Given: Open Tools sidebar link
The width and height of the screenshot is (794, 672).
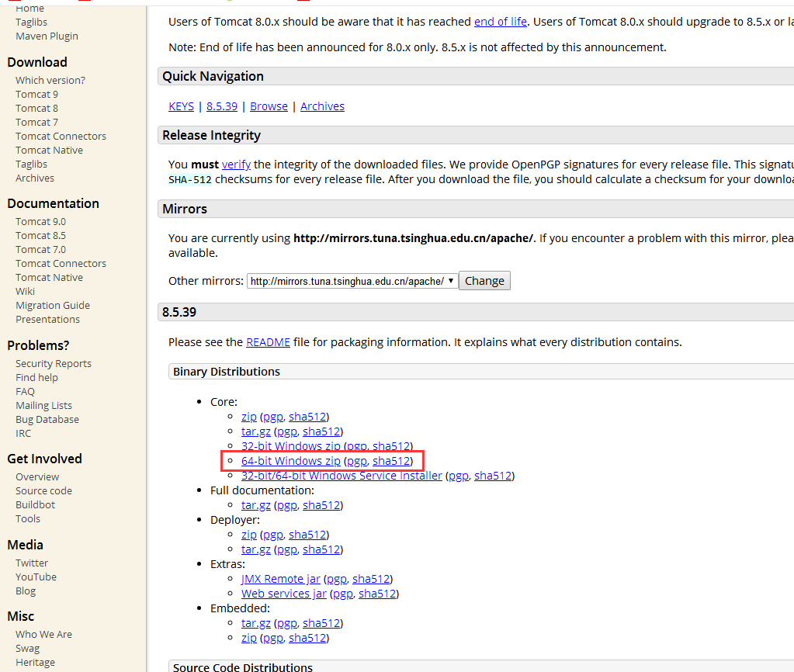Looking at the screenshot, I should pos(28,519).
